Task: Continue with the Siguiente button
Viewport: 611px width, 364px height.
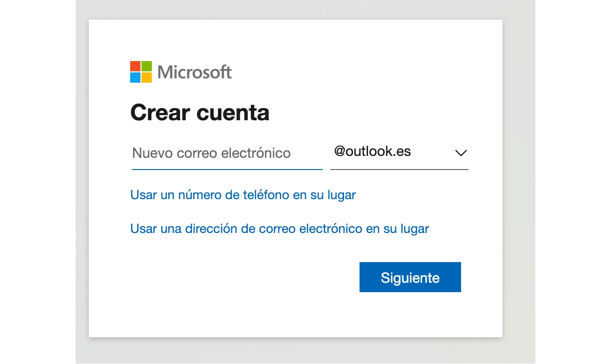Action: (410, 277)
